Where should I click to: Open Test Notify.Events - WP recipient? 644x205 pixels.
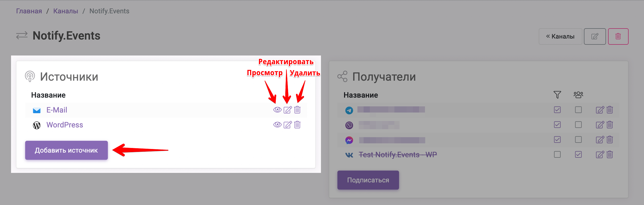click(x=398, y=155)
